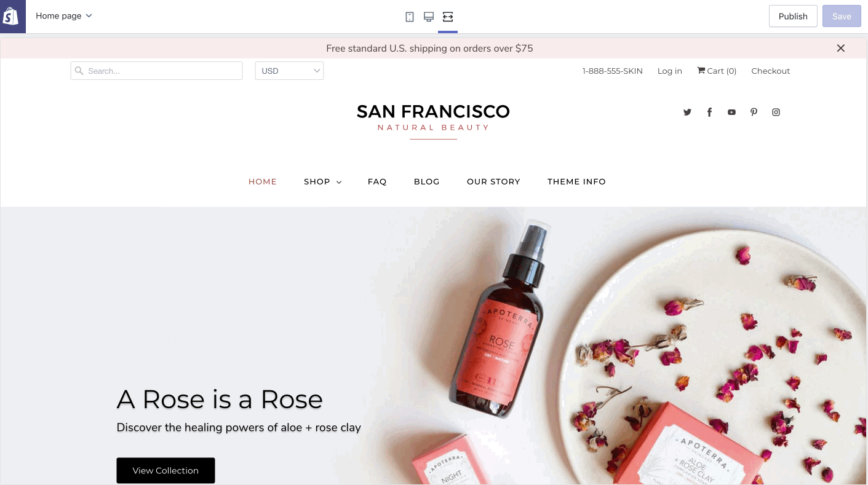
Task: Open the Cart (0) link
Action: pyautogui.click(x=717, y=71)
